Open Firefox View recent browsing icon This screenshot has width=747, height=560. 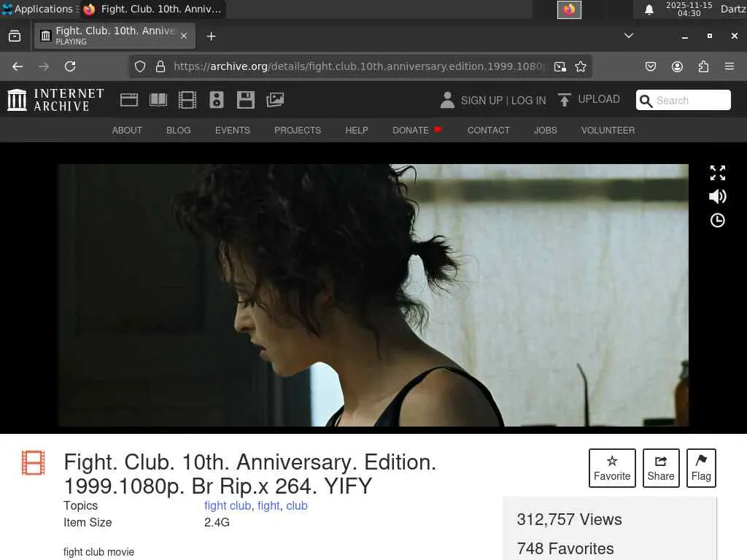[x=15, y=36]
